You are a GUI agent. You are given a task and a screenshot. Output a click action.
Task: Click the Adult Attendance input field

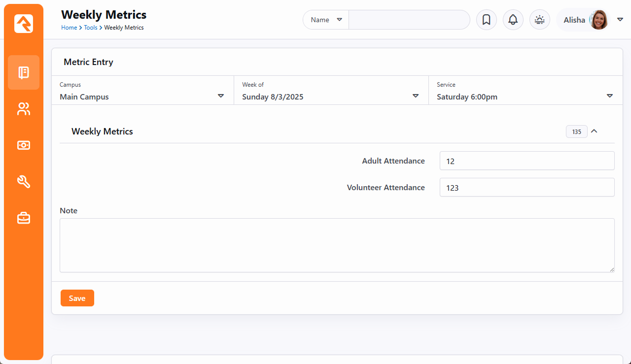(526, 161)
